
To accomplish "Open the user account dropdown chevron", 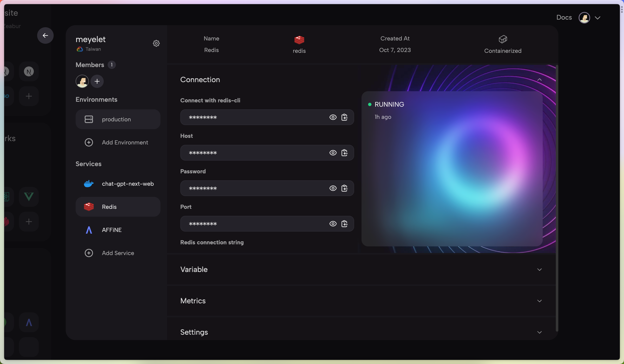I will point(598,18).
